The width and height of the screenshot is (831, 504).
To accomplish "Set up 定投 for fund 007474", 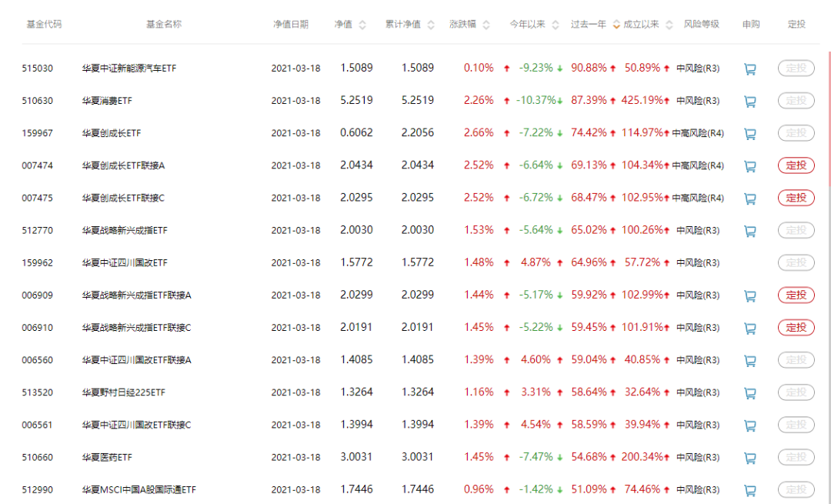I will coord(796,165).
